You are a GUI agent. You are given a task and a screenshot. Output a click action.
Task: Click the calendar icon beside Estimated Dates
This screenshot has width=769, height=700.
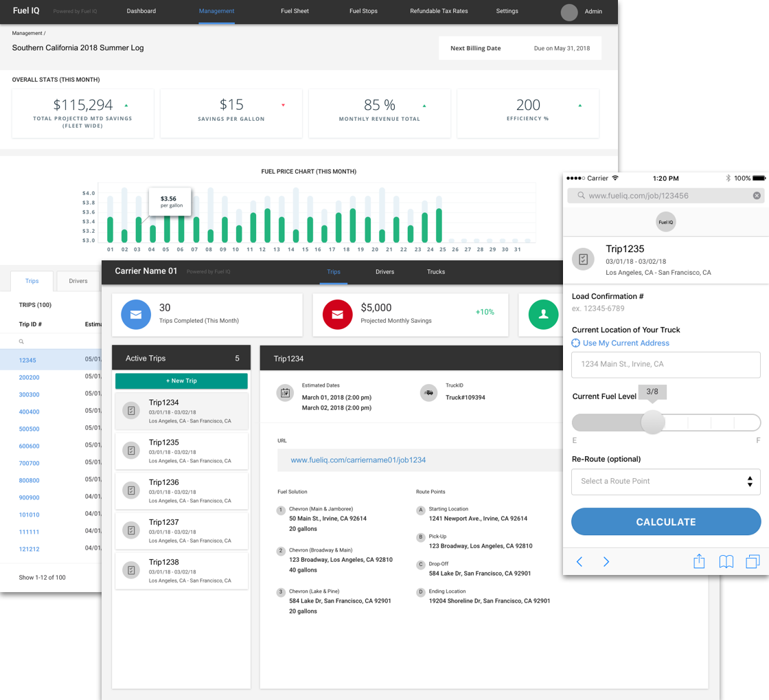(x=285, y=394)
